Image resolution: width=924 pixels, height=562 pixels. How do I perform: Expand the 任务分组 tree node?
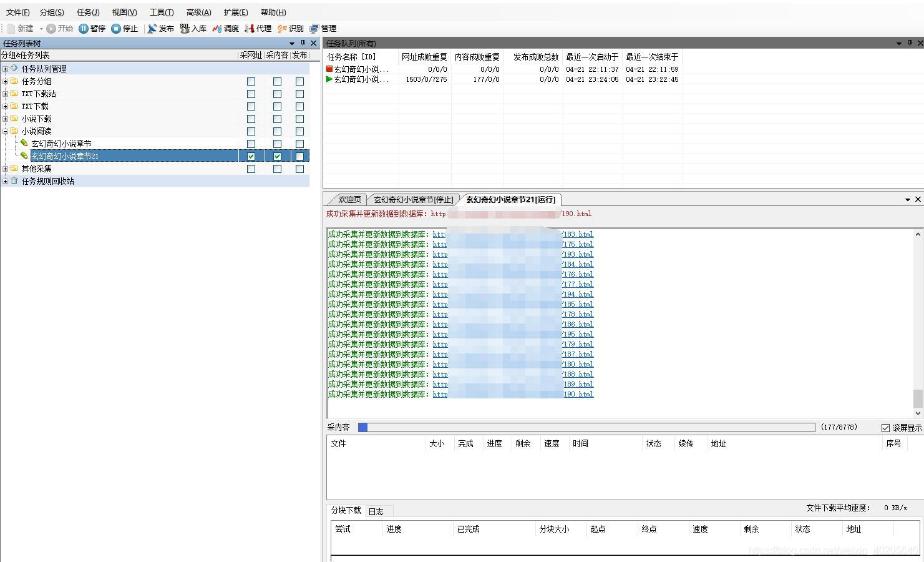[5, 81]
